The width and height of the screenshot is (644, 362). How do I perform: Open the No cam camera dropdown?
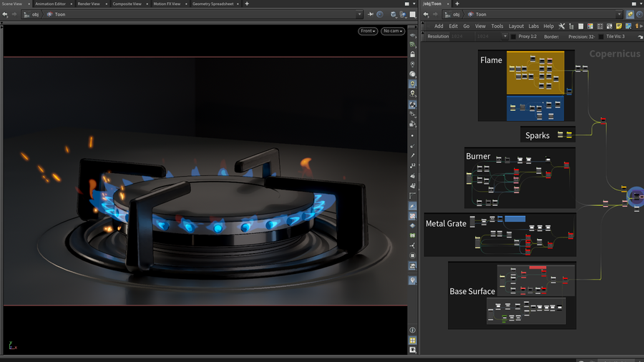point(392,31)
